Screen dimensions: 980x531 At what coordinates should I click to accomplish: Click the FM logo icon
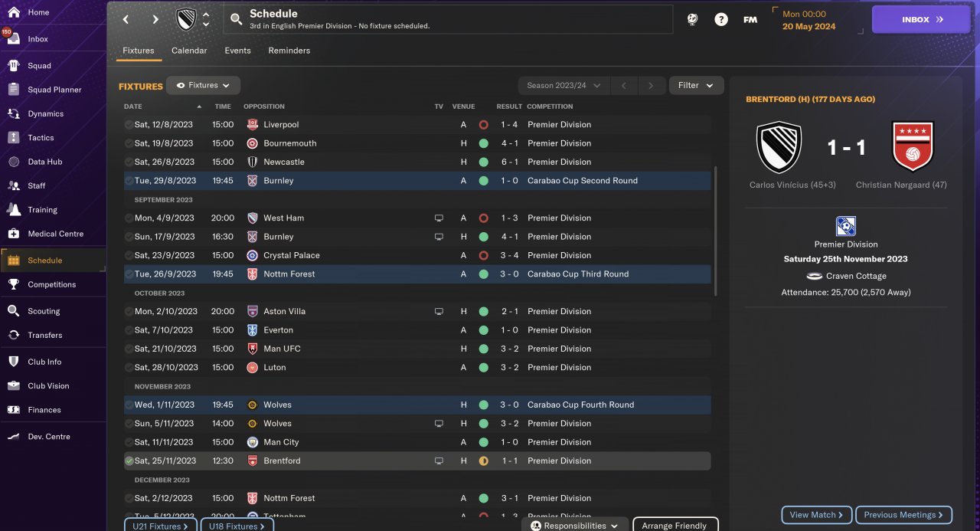coord(750,20)
